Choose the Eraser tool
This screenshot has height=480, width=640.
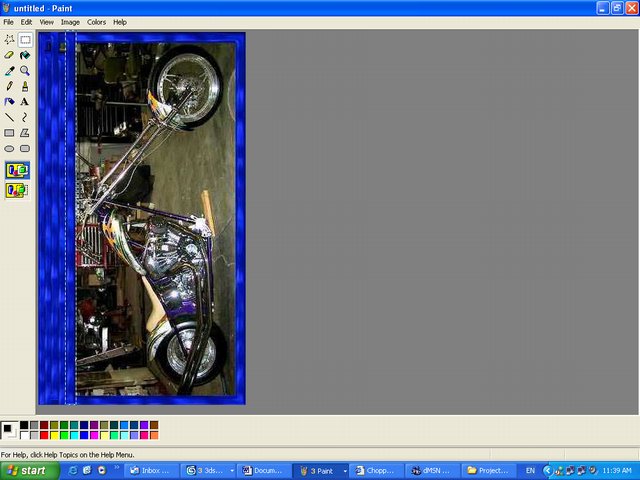pyautogui.click(x=9, y=56)
